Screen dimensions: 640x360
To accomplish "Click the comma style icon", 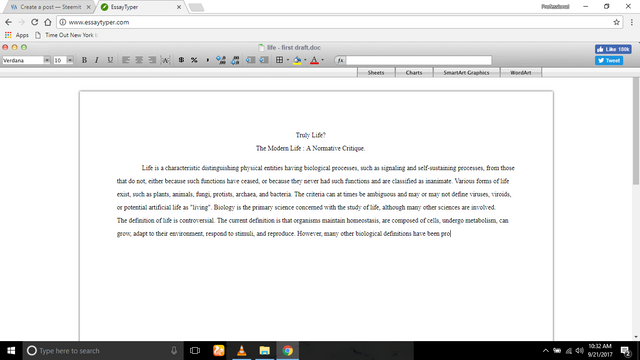I will (207, 60).
